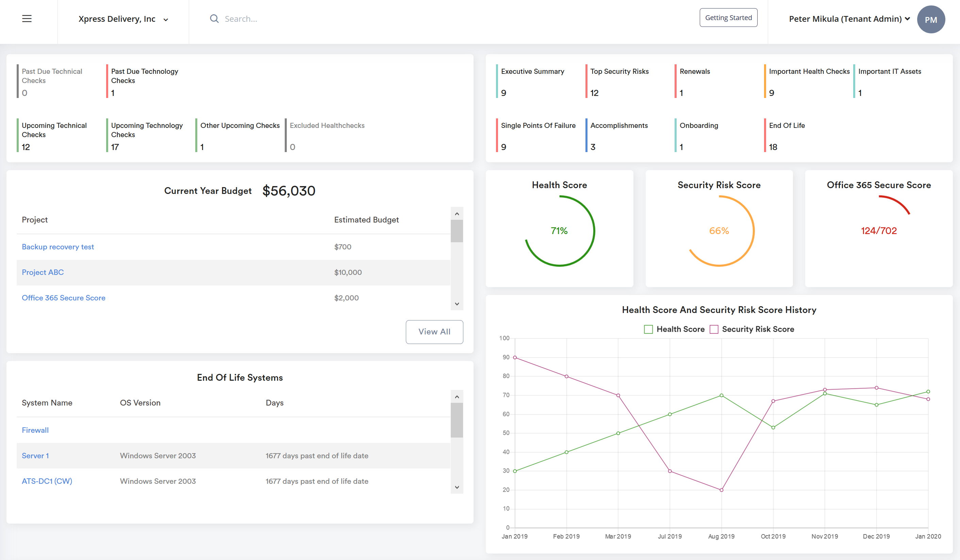The image size is (960, 560).
Task: Open the hamburger navigation menu
Action: pos(27,19)
